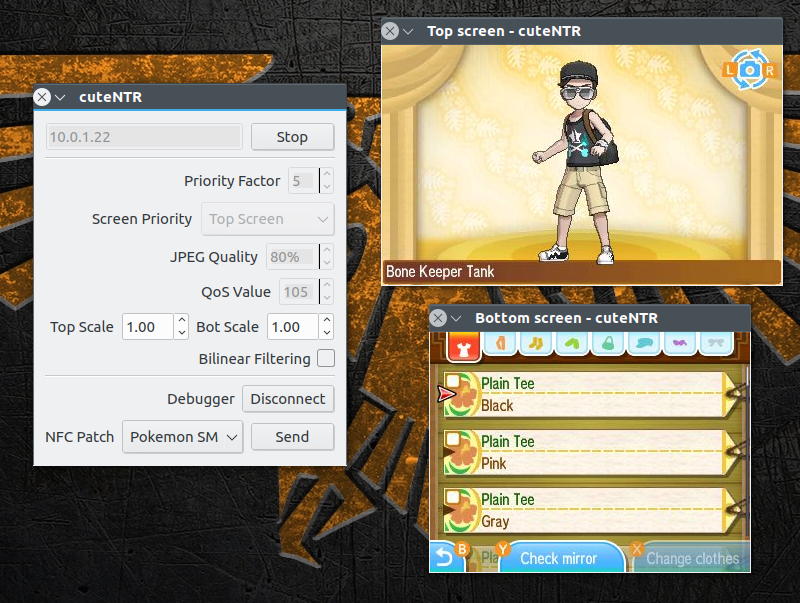Viewport: 800px width, 603px height.
Task: Enable the Bilinear Filtering checkbox
Action: coord(326,358)
